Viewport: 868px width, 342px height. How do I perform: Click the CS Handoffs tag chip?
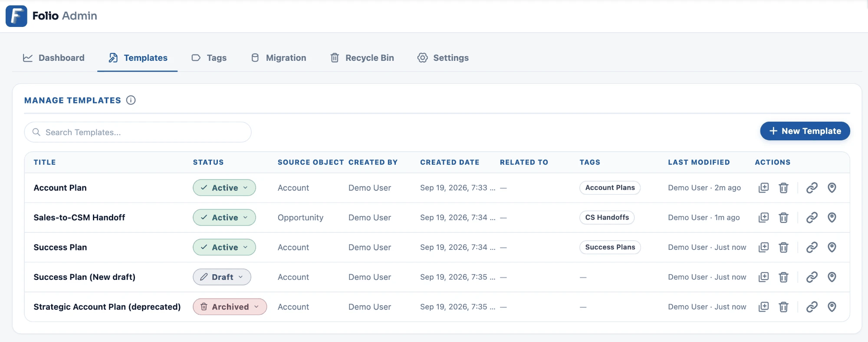(x=607, y=217)
